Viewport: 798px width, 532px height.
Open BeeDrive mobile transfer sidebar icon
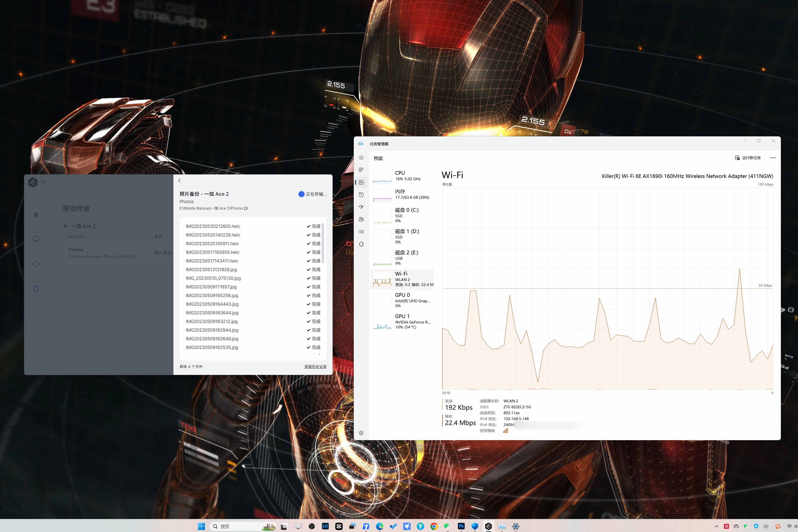point(36,289)
